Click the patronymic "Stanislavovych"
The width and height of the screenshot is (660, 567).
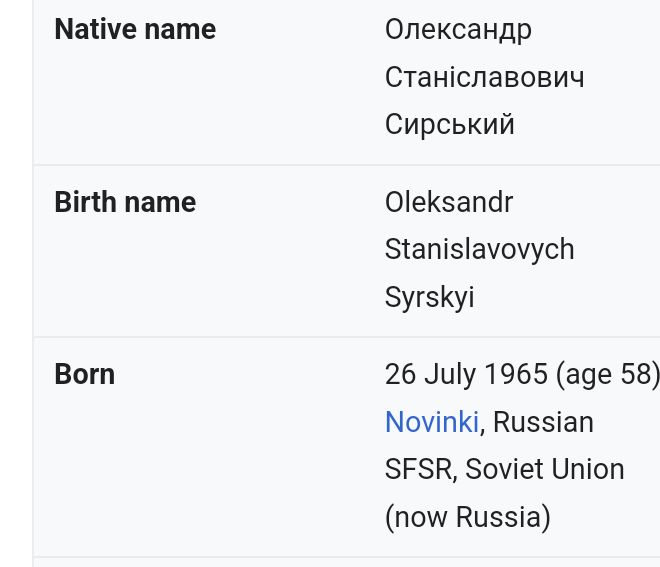(479, 249)
